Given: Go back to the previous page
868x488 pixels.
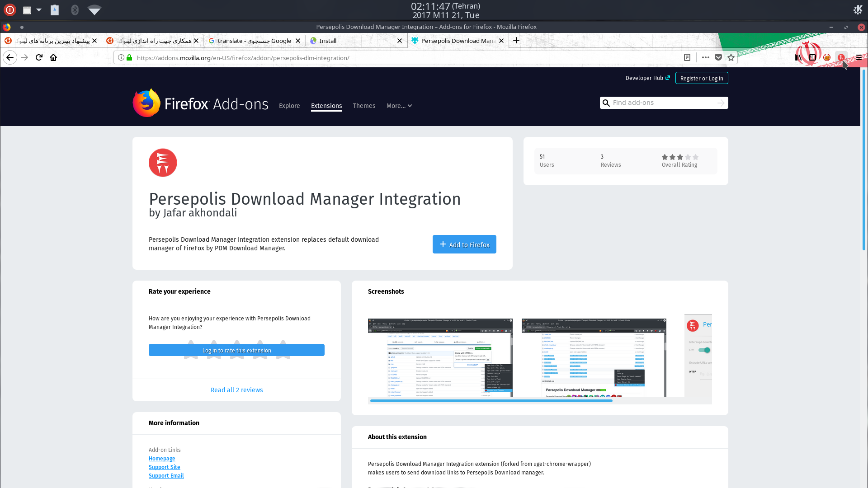Looking at the screenshot, I should click(10, 57).
